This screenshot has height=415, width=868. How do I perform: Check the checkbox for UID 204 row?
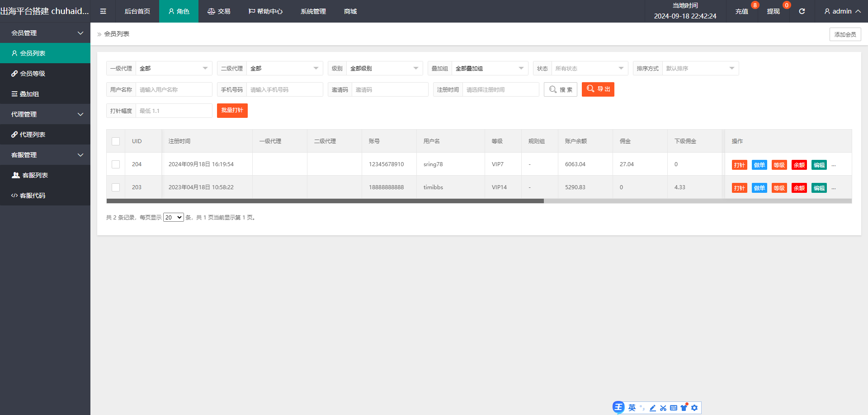116,164
